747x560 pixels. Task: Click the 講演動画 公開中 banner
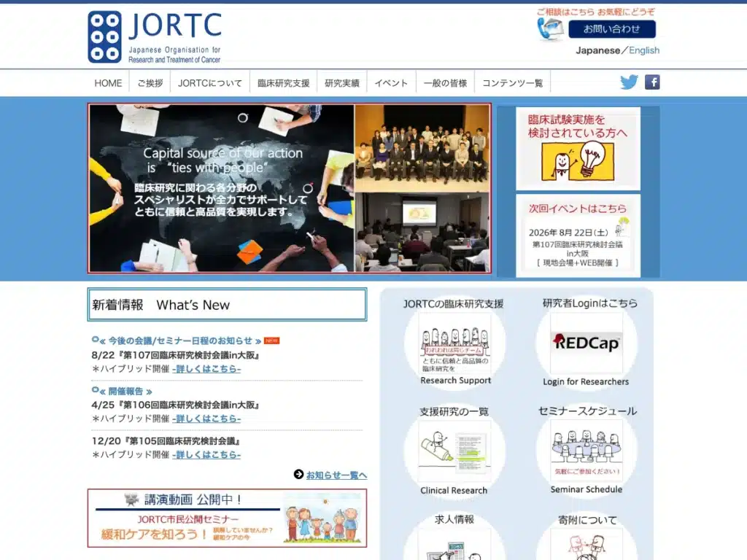[228, 518]
